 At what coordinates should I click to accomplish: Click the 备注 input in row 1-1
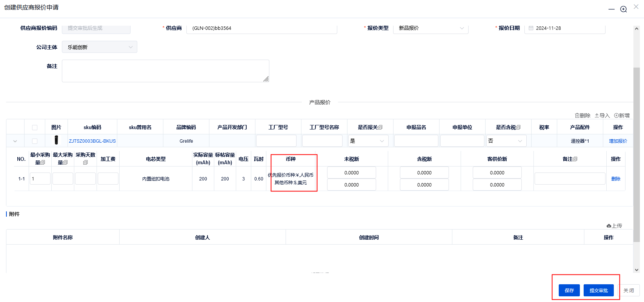pos(570,179)
